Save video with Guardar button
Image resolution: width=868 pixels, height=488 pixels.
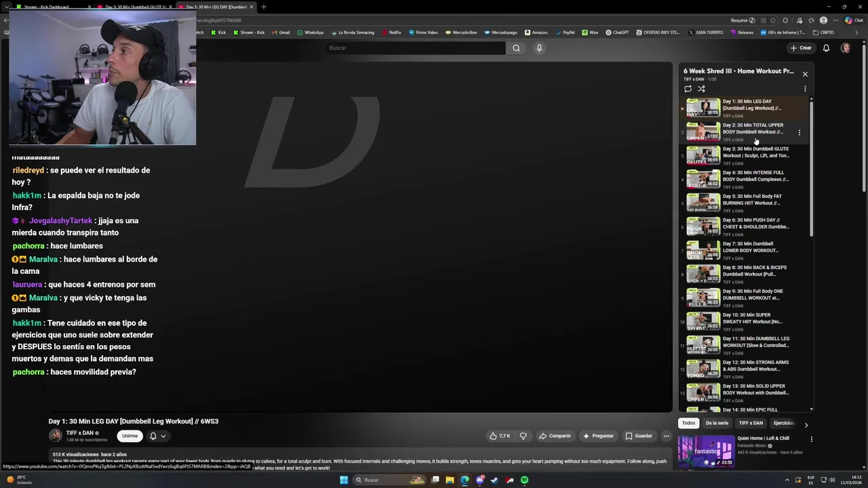coord(638,436)
